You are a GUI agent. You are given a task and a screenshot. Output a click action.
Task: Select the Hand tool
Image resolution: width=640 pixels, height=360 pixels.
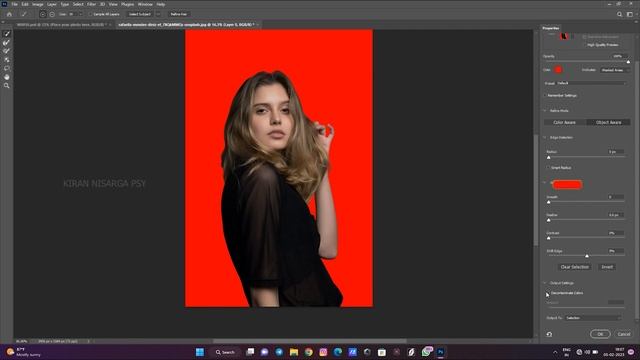7,77
